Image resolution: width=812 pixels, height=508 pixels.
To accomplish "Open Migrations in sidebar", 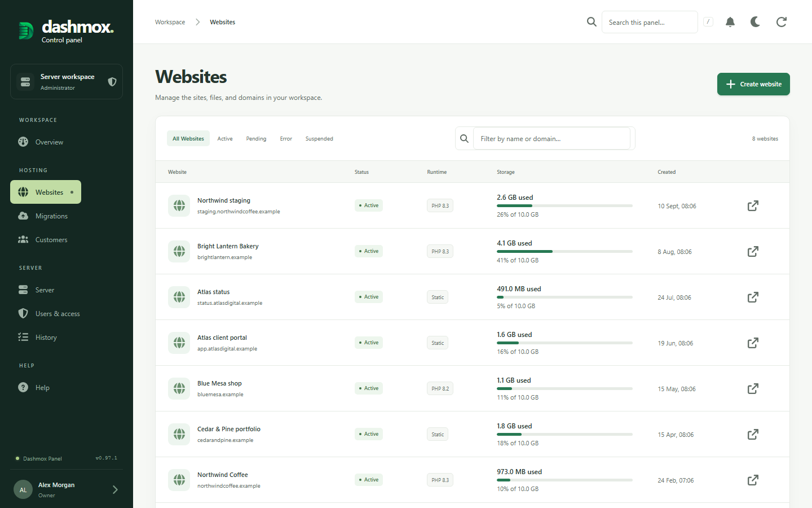I will tap(43, 216).
